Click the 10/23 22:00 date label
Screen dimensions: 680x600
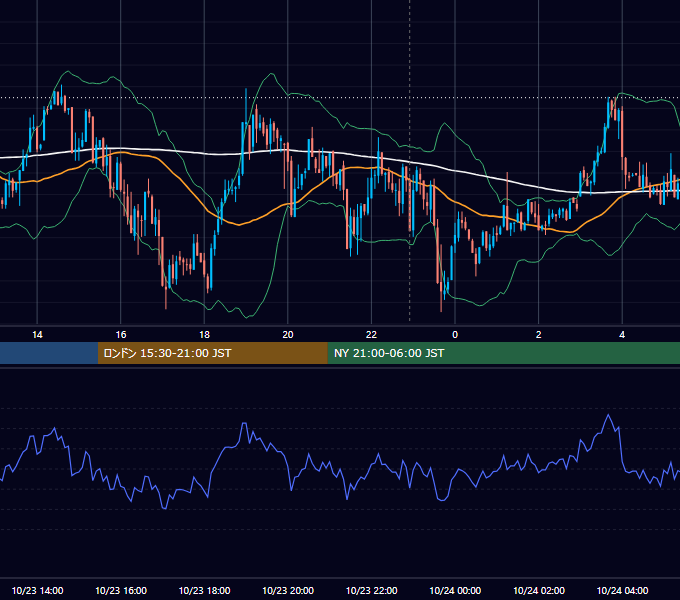(371, 590)
